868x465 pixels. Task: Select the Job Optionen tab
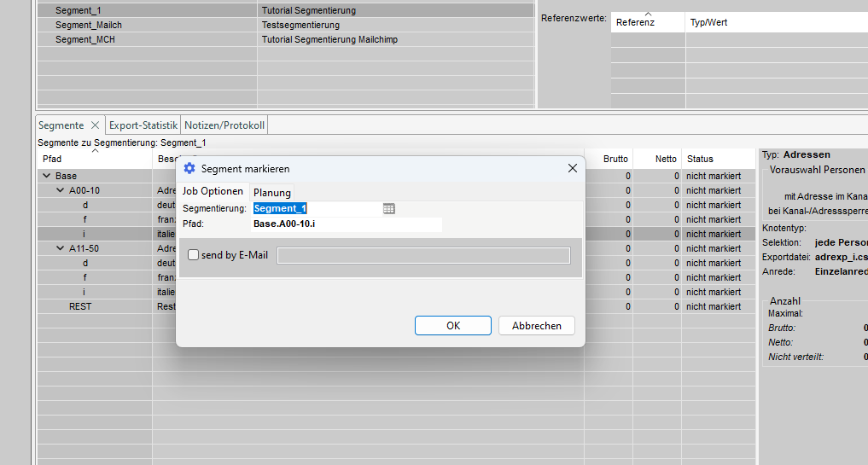pyautogui.click(x=213, y=192)
